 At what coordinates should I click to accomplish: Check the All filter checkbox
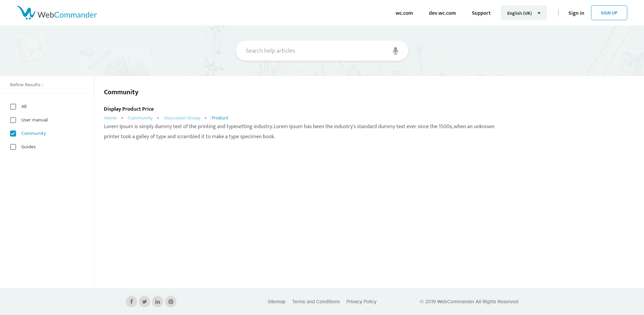click(13, 107)
